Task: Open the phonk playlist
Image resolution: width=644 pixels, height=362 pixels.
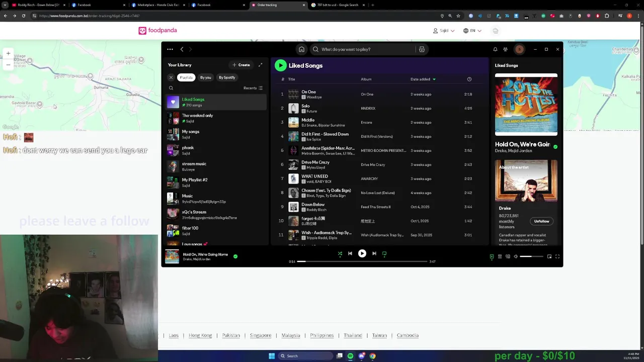Action: pyautogui.click(x=216, y=150)
